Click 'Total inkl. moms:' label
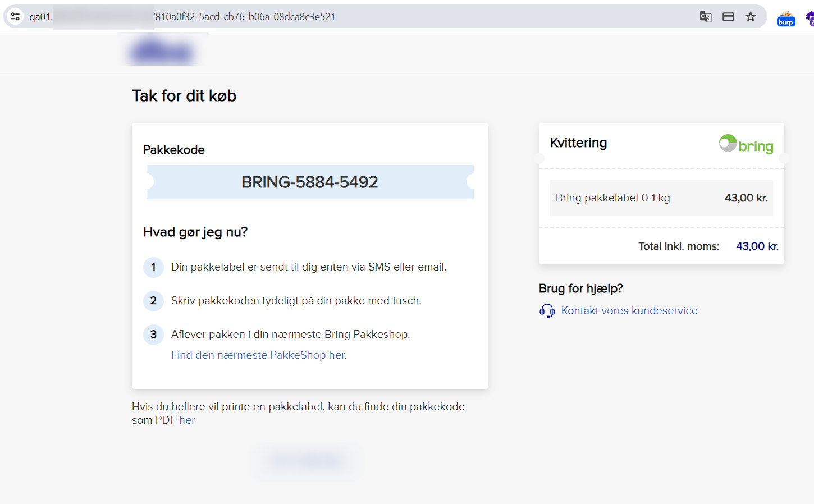 coord(679,246)
